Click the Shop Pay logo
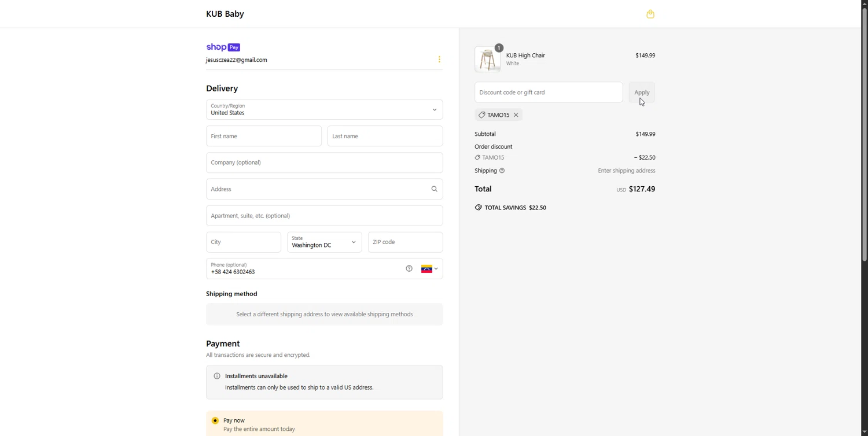Image resolution: width=868 pixels, height=436 pixels. click(x=223, y=47)
